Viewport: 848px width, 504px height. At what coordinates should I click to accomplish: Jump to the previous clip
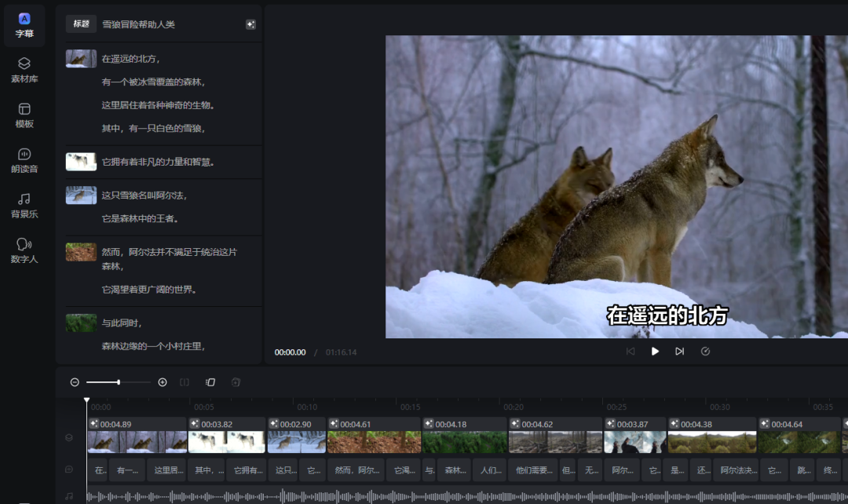pyautogui.click(x=630, y=352)
